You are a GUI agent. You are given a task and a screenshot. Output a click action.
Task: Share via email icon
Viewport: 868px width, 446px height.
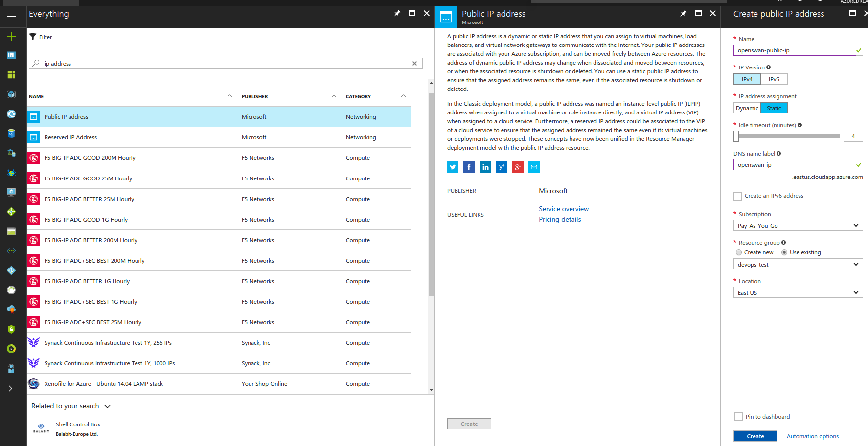coord(534,167)
